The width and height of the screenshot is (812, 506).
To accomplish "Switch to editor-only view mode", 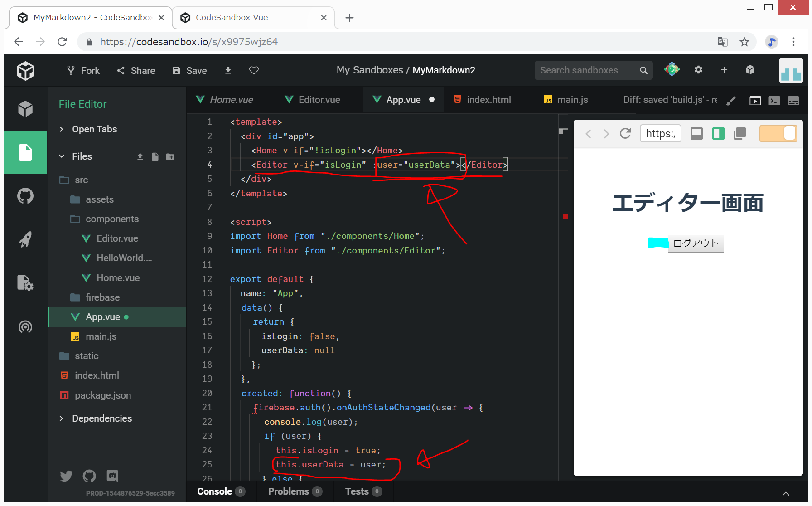I will 696,134.
